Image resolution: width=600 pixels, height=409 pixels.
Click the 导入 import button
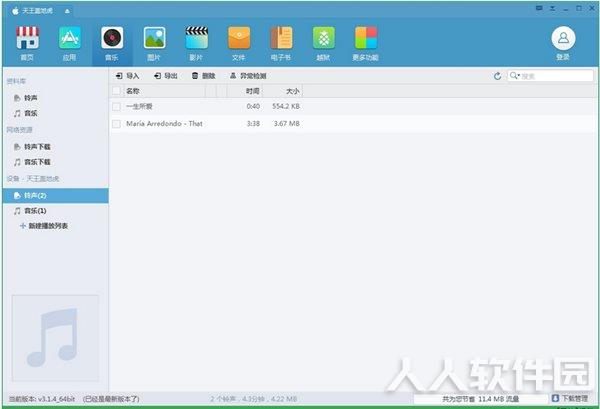[127, 76]
